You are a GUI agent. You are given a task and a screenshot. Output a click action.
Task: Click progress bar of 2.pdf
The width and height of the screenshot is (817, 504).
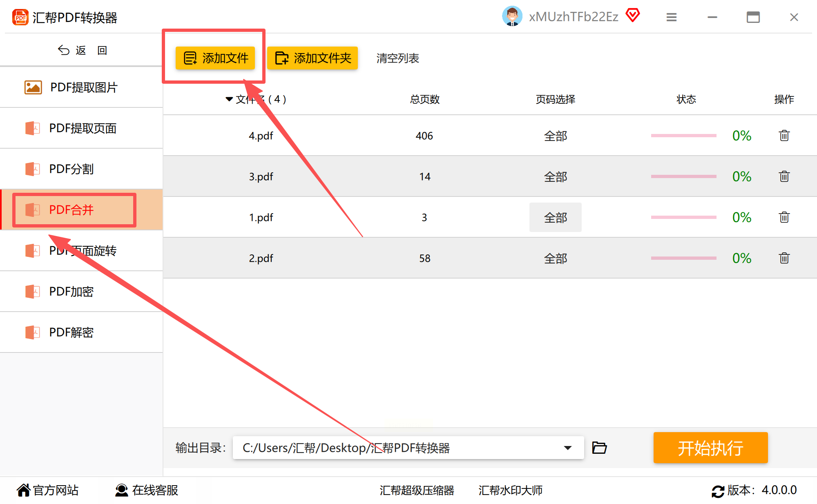tap(683, 258)
